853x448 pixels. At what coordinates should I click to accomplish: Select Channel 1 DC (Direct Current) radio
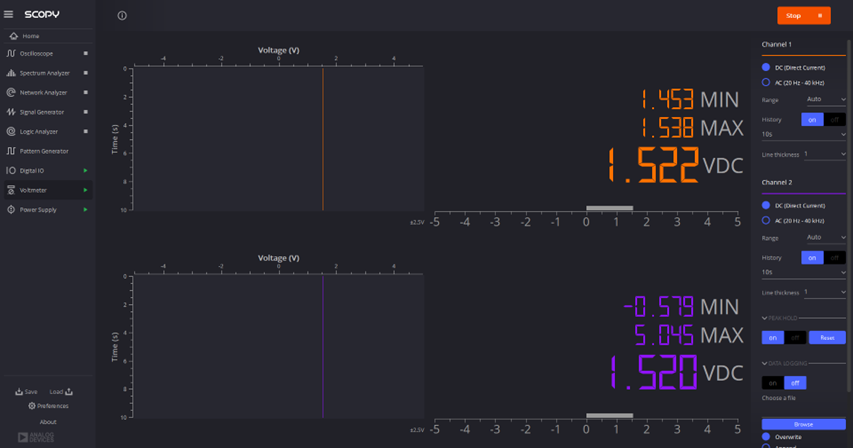click(x=766, y=67)
